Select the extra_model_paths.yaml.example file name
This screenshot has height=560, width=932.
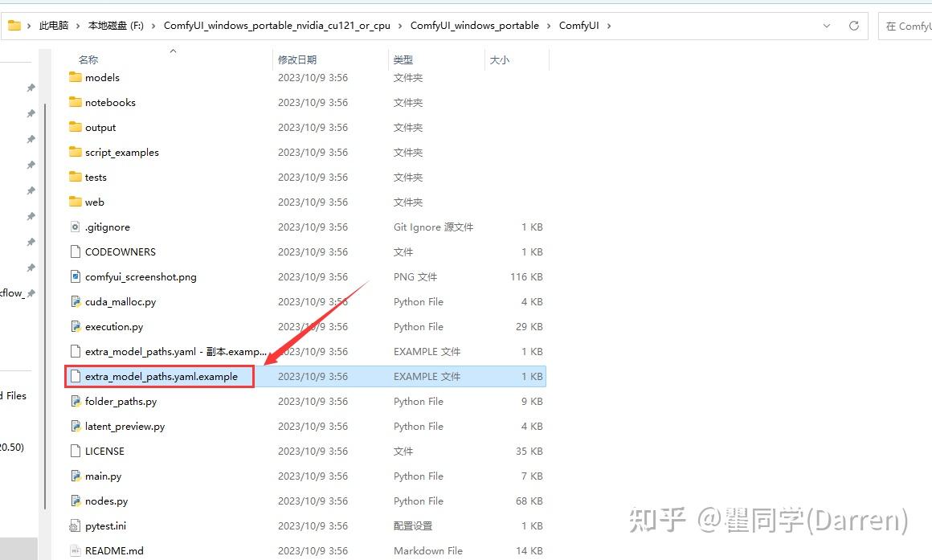[x=161, y=376]
